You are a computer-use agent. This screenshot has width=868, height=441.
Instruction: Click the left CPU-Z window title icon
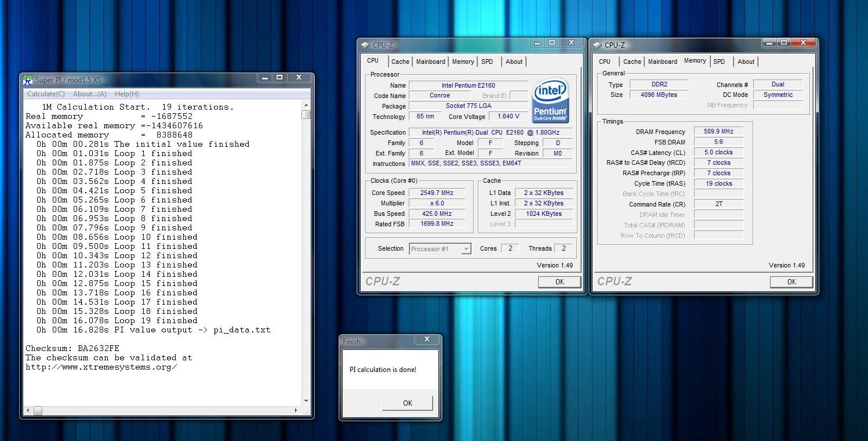point(365,45)
